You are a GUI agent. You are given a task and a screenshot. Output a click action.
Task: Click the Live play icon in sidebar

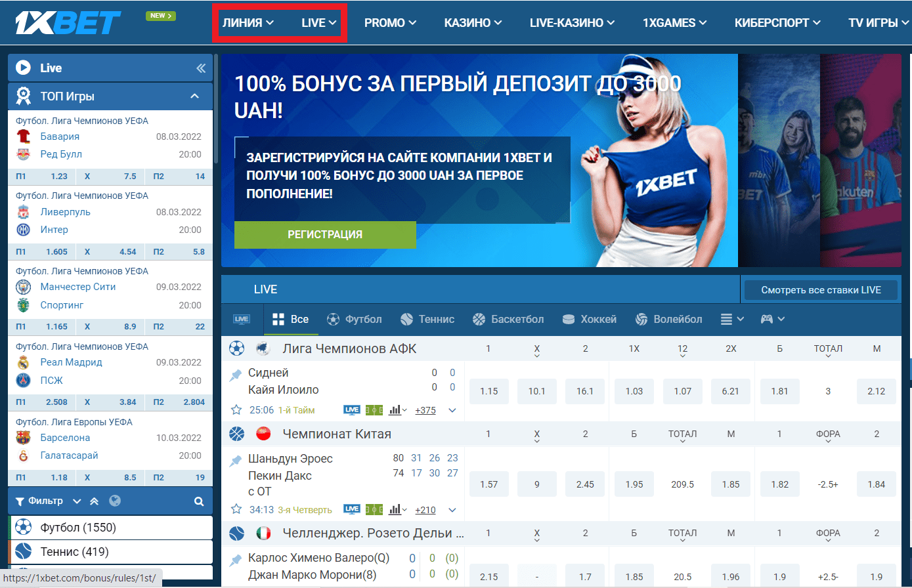[x=23, y=68]
